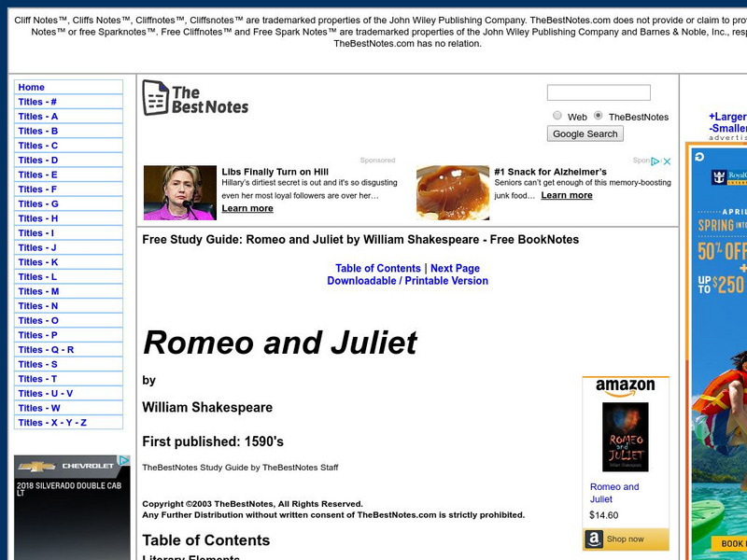
Task: Go to Titles - G list
Action: click(68, 203)
